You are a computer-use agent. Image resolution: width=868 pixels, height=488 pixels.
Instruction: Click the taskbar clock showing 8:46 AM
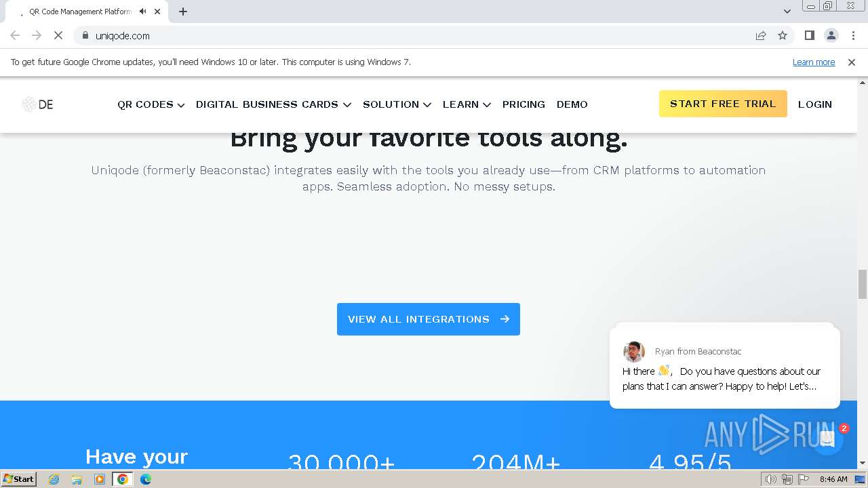(x=833, y=479)
